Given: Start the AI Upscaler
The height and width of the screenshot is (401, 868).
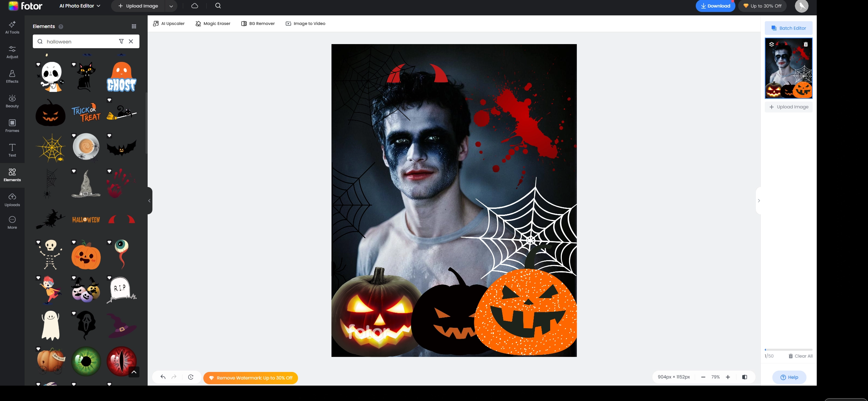Looking at the screenshot, I should [168, 23].
